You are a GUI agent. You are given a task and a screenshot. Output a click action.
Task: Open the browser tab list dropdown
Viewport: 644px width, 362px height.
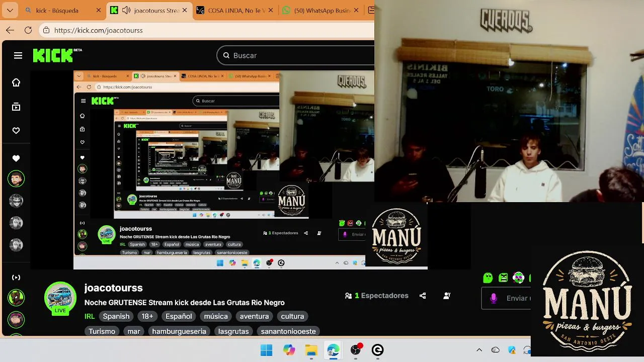(x=10, y=10)
